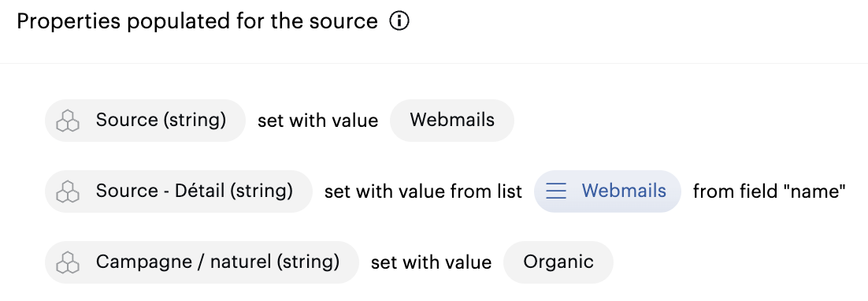Click the grey Webmails value pill
Viewport: 868px width, 301px height.
(452, 121)
